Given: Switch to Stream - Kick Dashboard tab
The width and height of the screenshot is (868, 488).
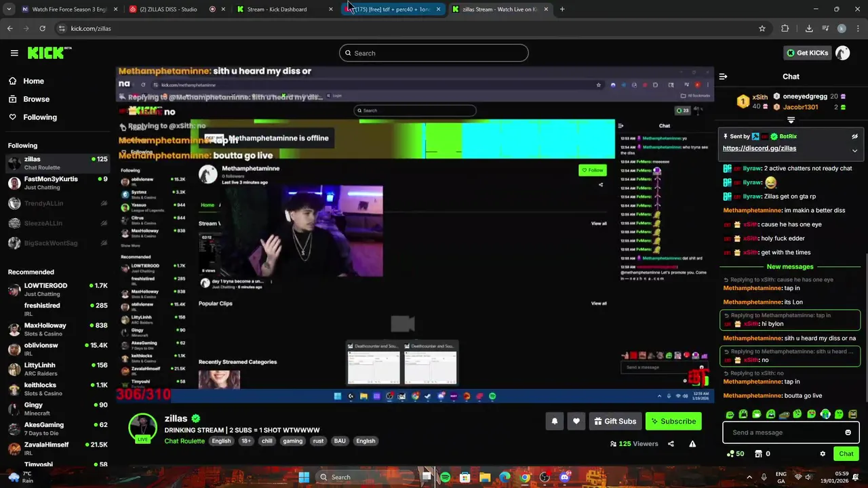Looking at the screenshot, I should coord(285,9).
